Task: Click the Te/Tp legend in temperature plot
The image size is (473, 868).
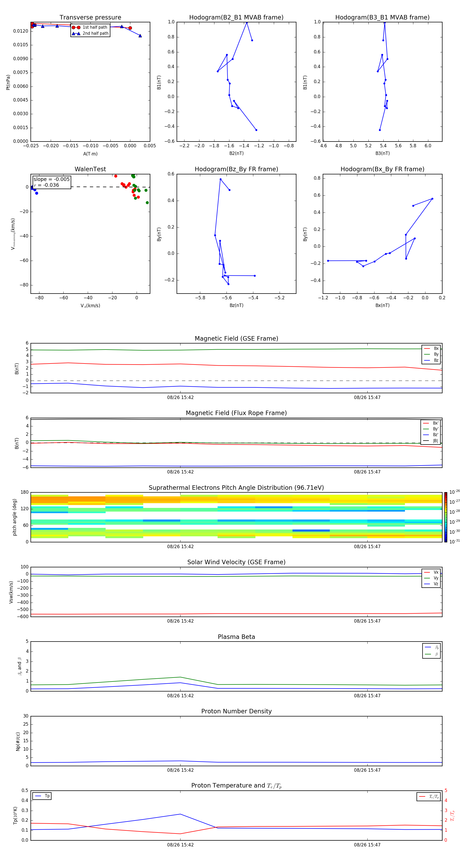Action: point(429,796)
